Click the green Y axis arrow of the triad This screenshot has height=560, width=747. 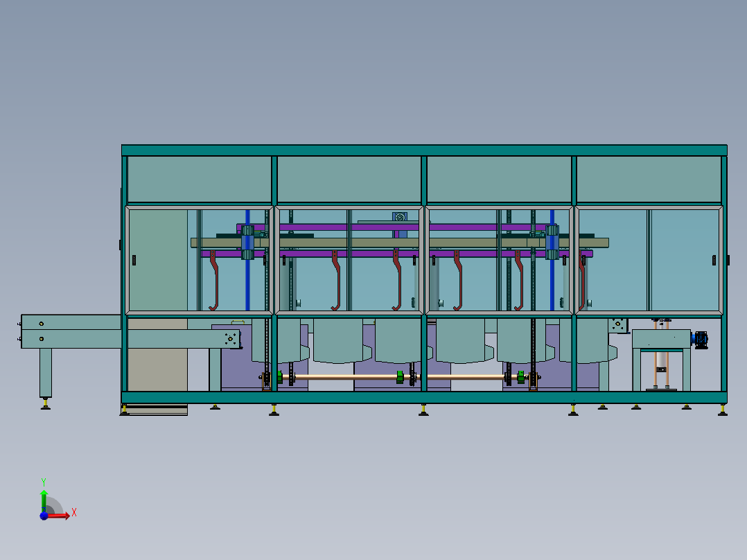coord(44,500)
